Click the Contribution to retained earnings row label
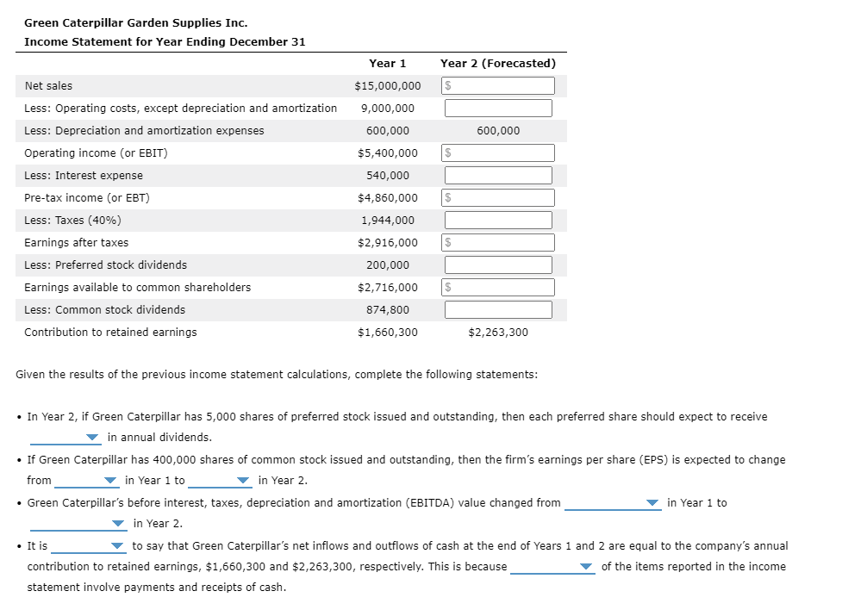The height and width of the screenshot is (616, 842). (110, 332)
